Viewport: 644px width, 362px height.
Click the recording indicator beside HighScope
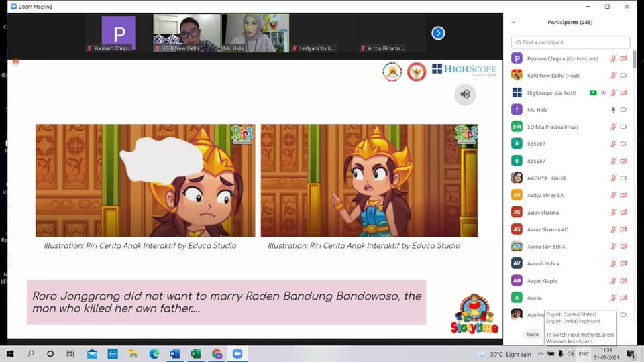(603, 93)
